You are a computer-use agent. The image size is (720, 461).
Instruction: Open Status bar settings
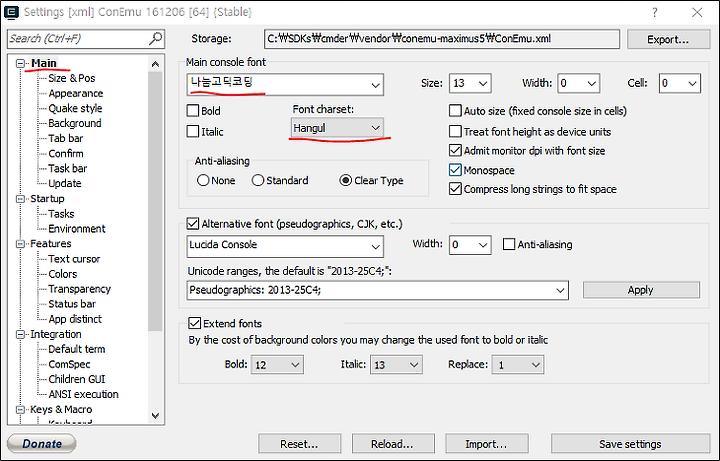[x=72, y=304]
